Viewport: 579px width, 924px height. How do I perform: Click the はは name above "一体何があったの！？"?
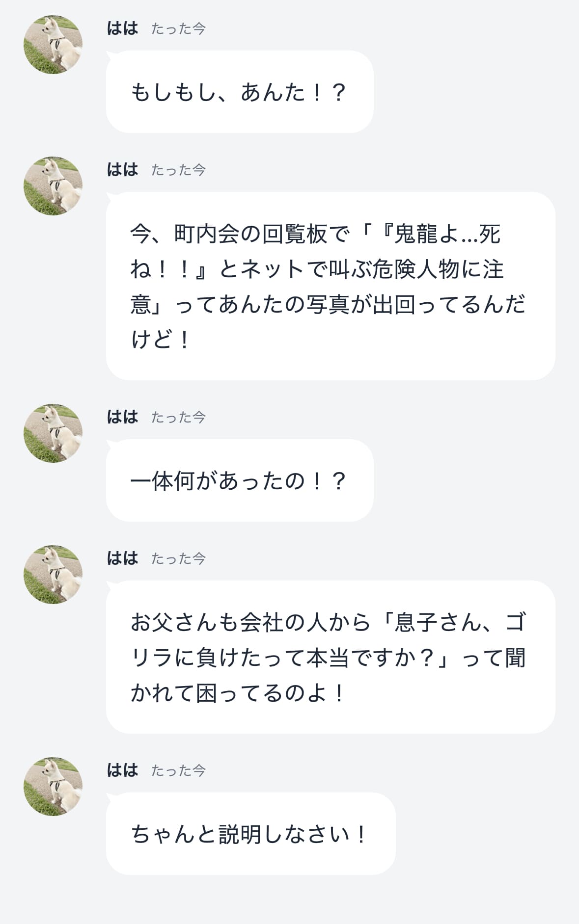pos(123,417)
